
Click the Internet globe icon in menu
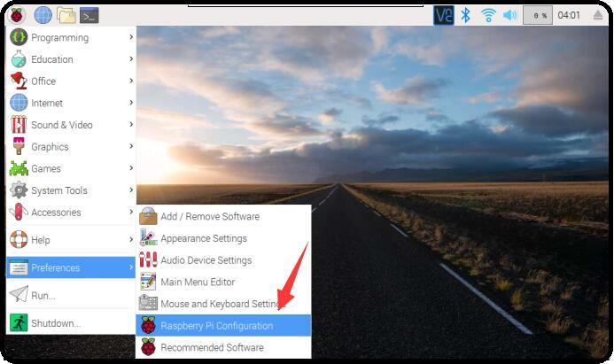tap(19, 103)
